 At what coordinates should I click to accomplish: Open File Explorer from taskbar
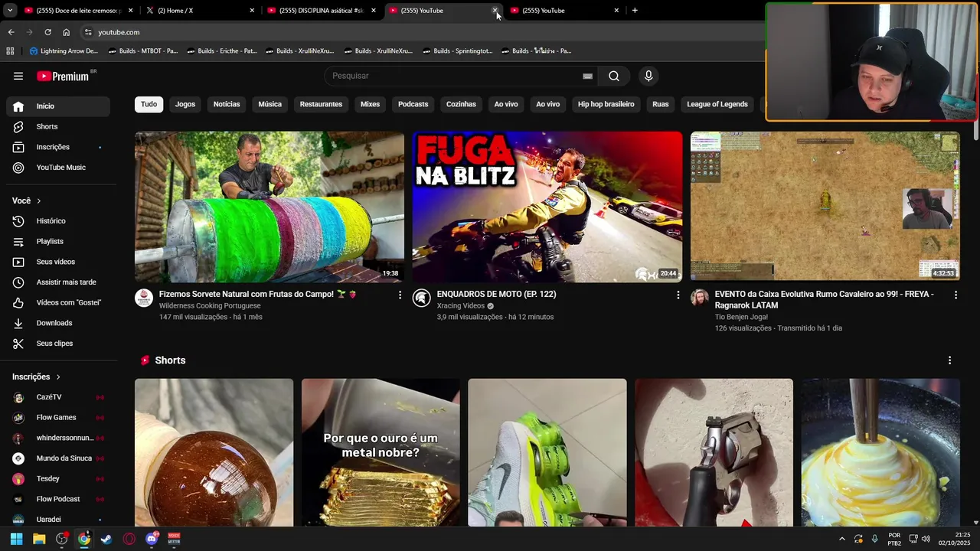pos(39,539)
